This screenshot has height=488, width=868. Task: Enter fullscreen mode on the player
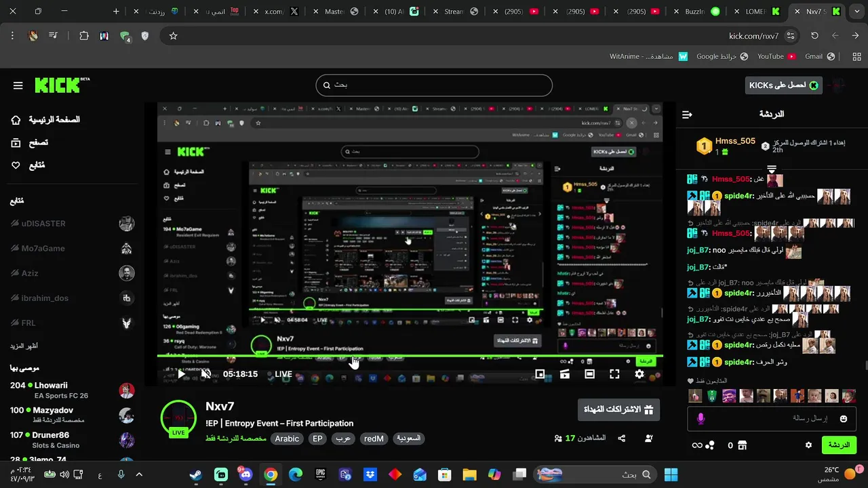pyautogui.click(x=614, y=374)
